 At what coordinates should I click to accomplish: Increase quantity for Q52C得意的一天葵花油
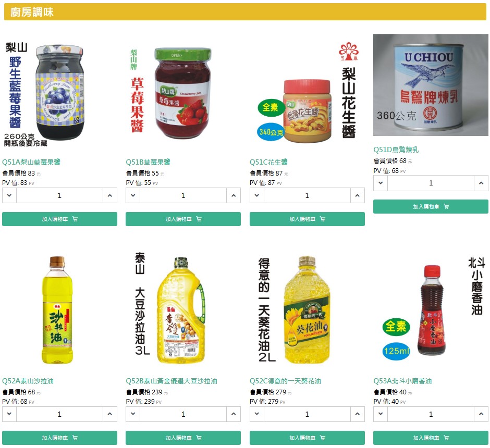pos(358,414)
